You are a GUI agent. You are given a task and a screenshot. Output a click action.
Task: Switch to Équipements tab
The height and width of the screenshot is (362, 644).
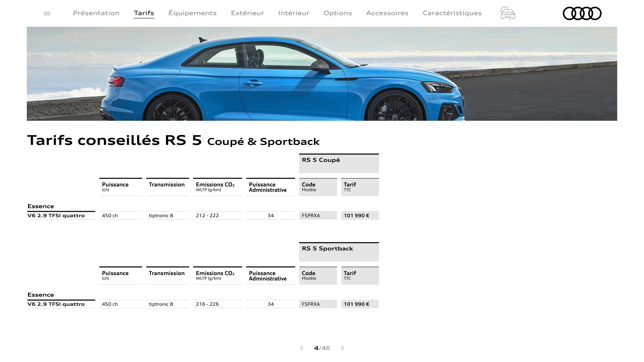tap(192, 13)
